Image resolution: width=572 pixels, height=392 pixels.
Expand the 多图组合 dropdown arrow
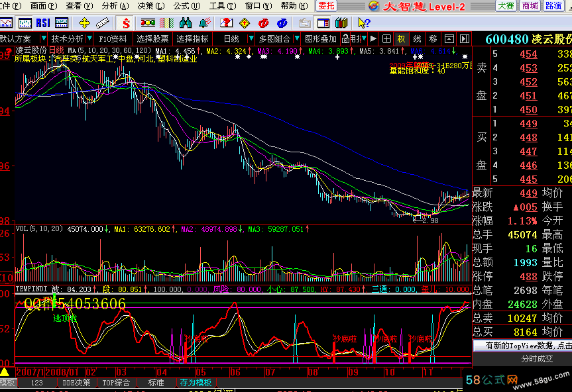[297, 38]
